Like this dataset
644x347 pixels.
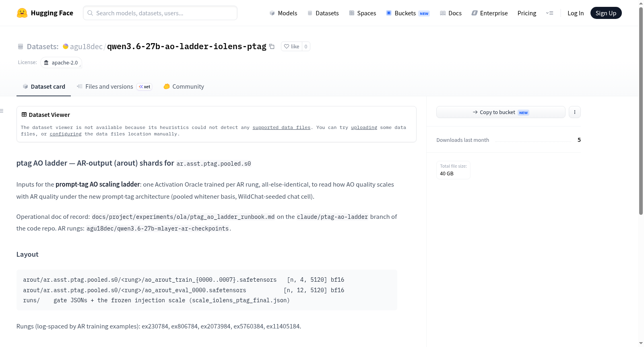coord(291,46)
